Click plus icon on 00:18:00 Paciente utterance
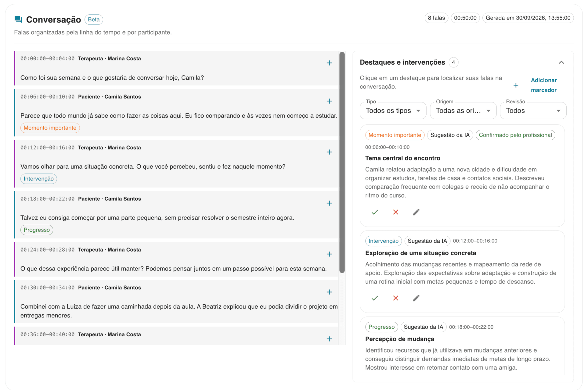The image size is (588, 390). pyautogui.click(x=329, y=203)
